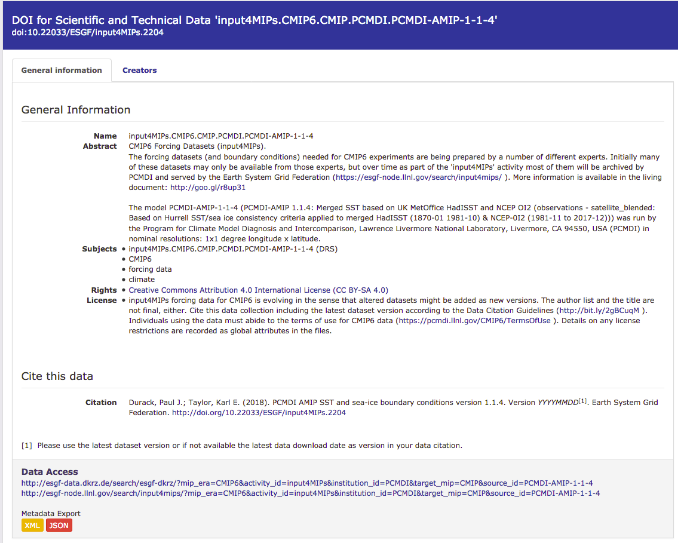The width and height of the screenshot is (678, 543).
Task: Click the 'Rights' field label
Action: pos(104,290)
